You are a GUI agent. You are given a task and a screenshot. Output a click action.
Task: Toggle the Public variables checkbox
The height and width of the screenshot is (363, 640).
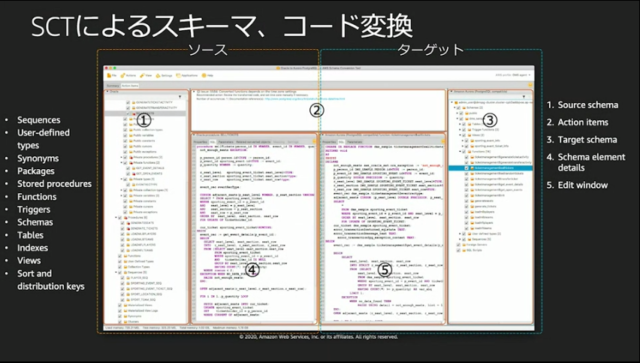click(125, 135)
